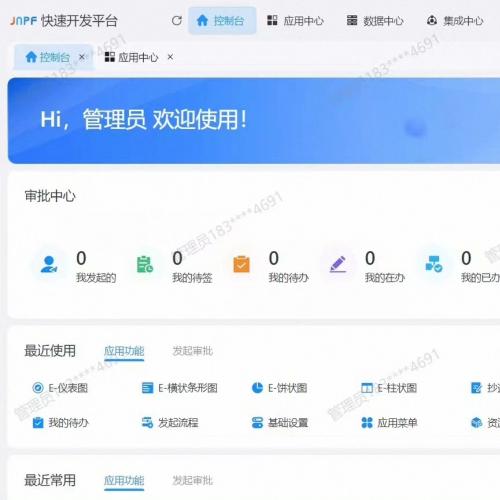Click the Hi, 管理员 欢迎使用 banner
Viewport: 500px width, 500px height.
(254, 121)
